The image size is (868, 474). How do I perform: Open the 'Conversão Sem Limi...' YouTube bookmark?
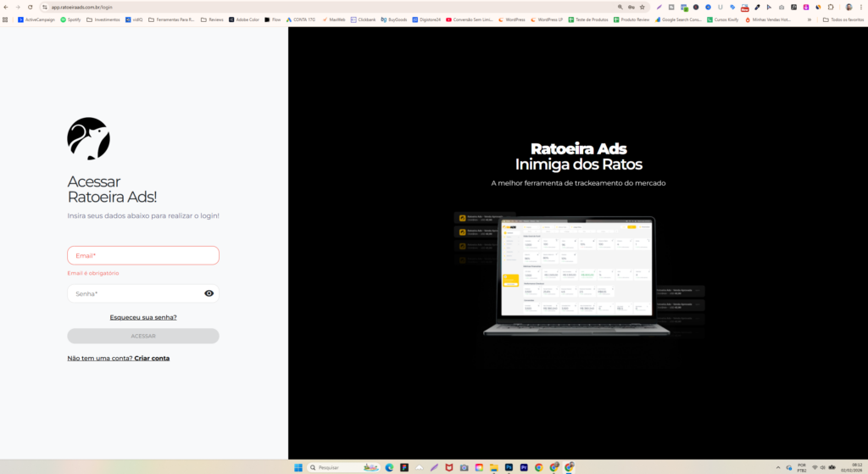[x=470, y=20]
